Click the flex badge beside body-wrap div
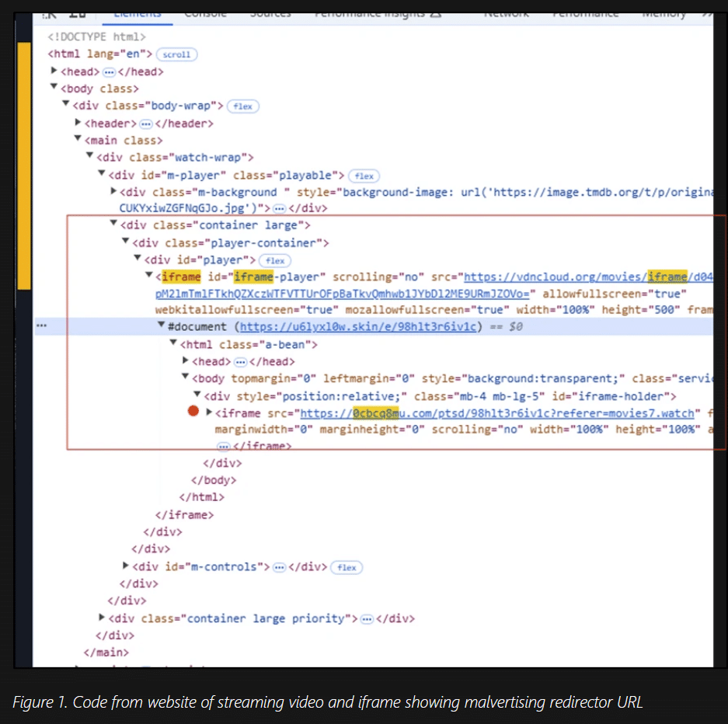The height and width of the screenshot is (724, 728). pyautogui.click(x=243, y=106)
